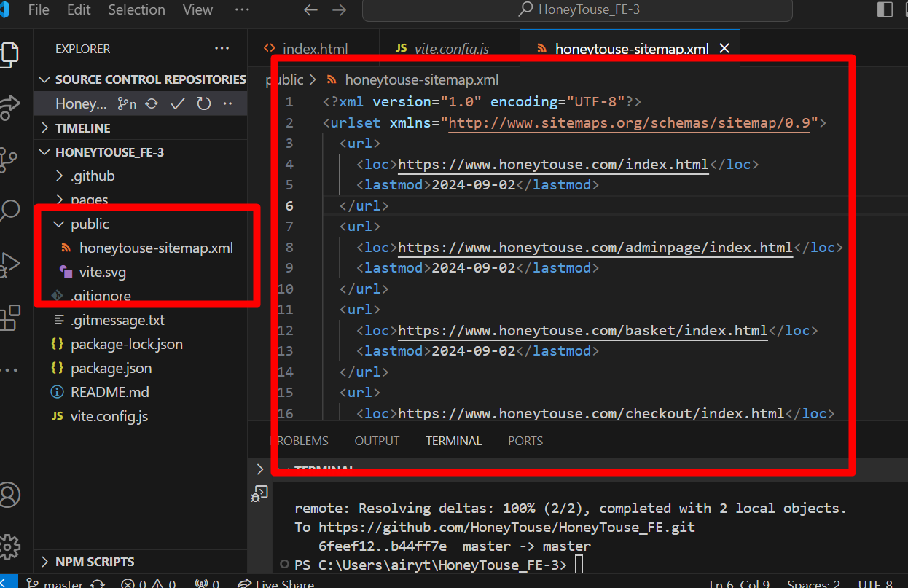Click the GitHub repository URL in terminal output
Screen dimensions: 908x588
click(x=506, y=527)
